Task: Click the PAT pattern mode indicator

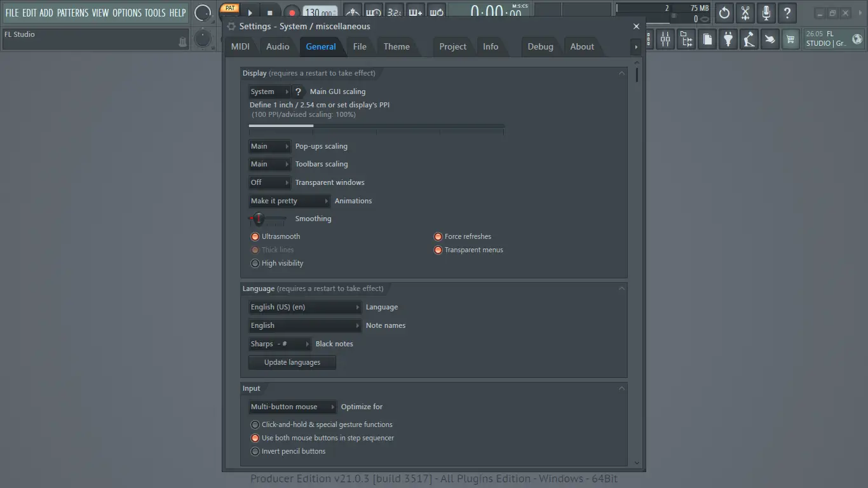Action: (x=229, y=8)
